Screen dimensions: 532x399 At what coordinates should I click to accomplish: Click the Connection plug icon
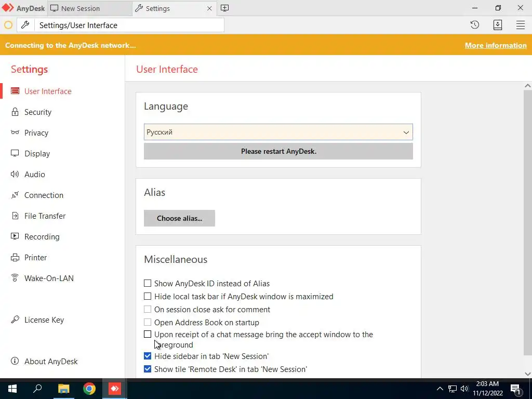coord(15,195)
